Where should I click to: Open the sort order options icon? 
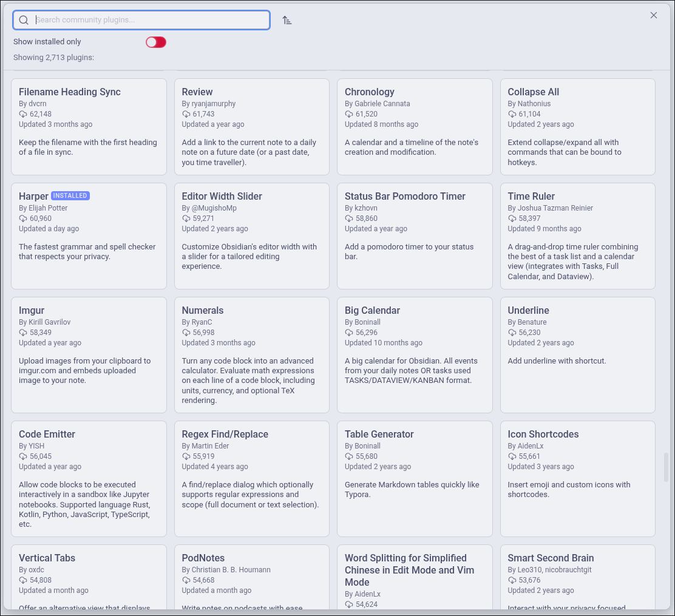click(287, 20)
